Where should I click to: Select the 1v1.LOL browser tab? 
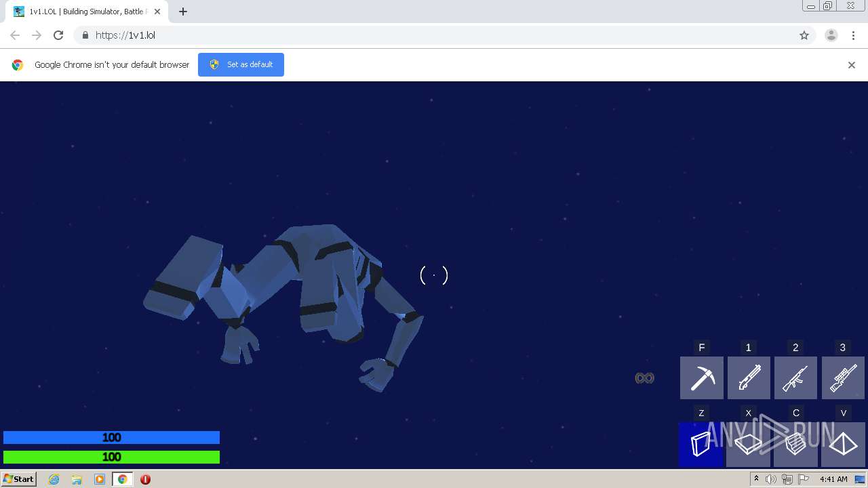[x=86, y=12]
